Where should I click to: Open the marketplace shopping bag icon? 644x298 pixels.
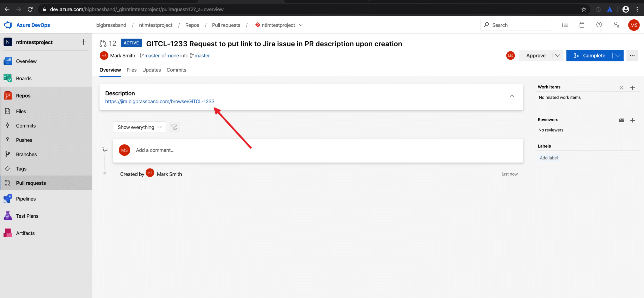tap(582, 25)
